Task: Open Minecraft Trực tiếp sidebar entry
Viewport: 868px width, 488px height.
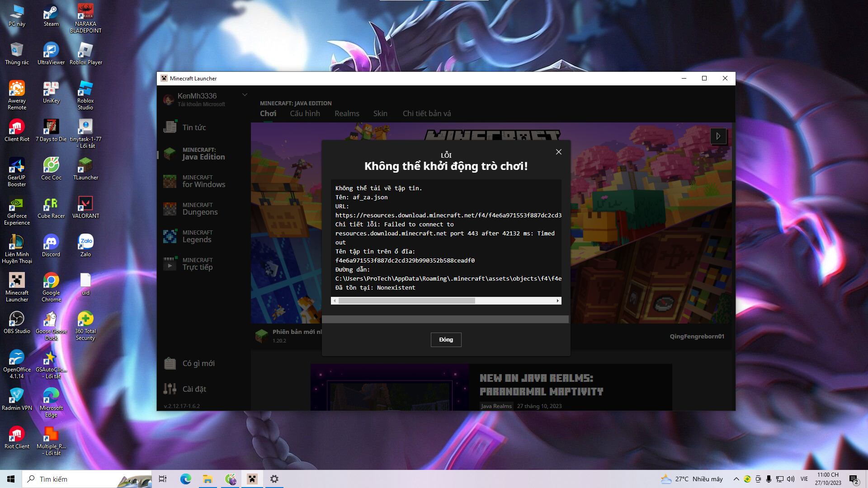Action: [x=197, y=264]
